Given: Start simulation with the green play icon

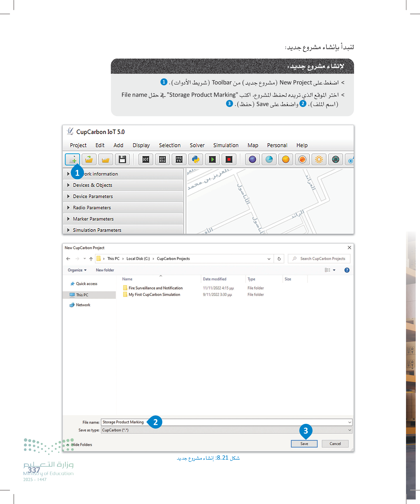Looking at the screenshot, I should point(212,159).
